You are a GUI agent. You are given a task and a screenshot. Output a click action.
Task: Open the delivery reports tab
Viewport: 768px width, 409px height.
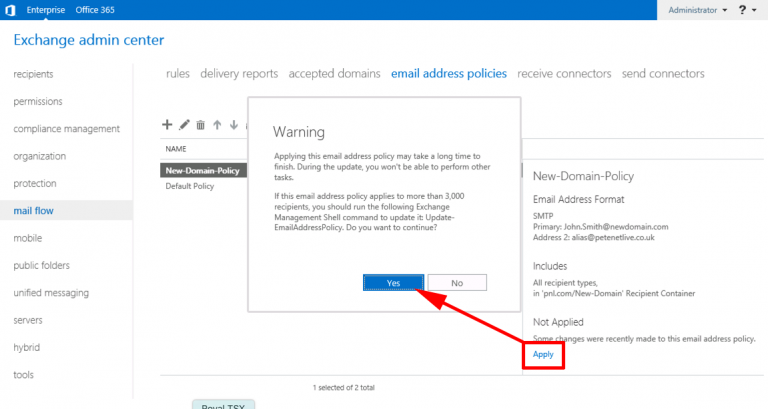(239, 73)
